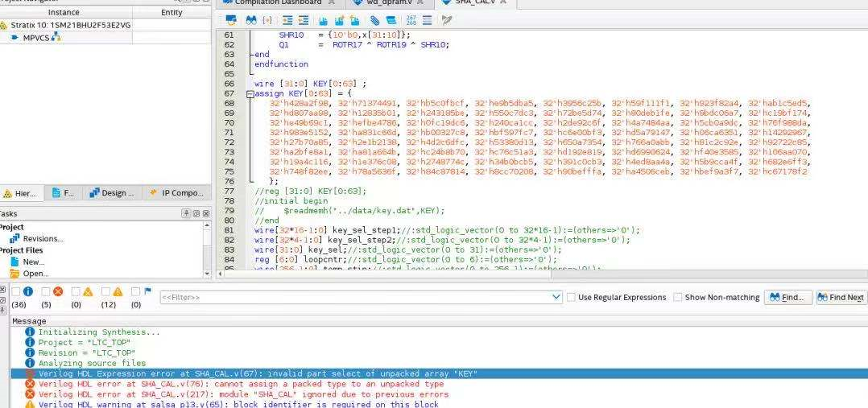Click the Message column header
This screenshot has width=868, height=408.
[x=29, y=321]
